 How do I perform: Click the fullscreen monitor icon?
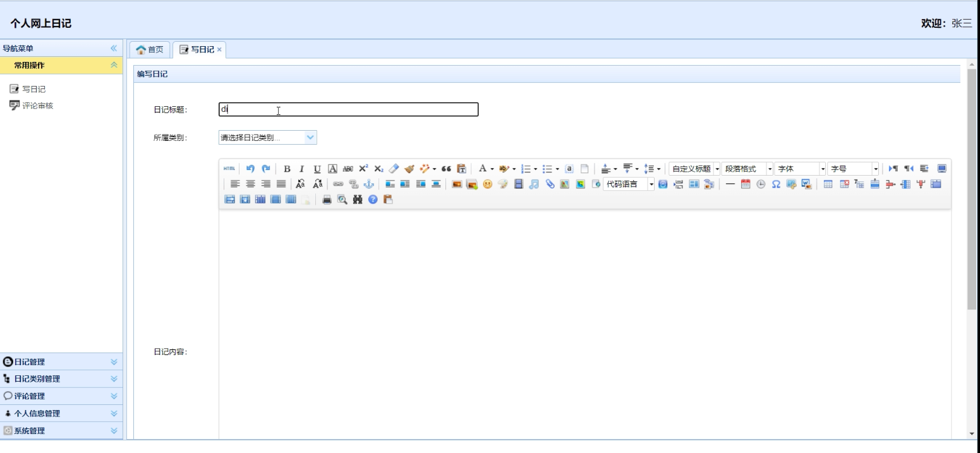[x=942, y=169]
